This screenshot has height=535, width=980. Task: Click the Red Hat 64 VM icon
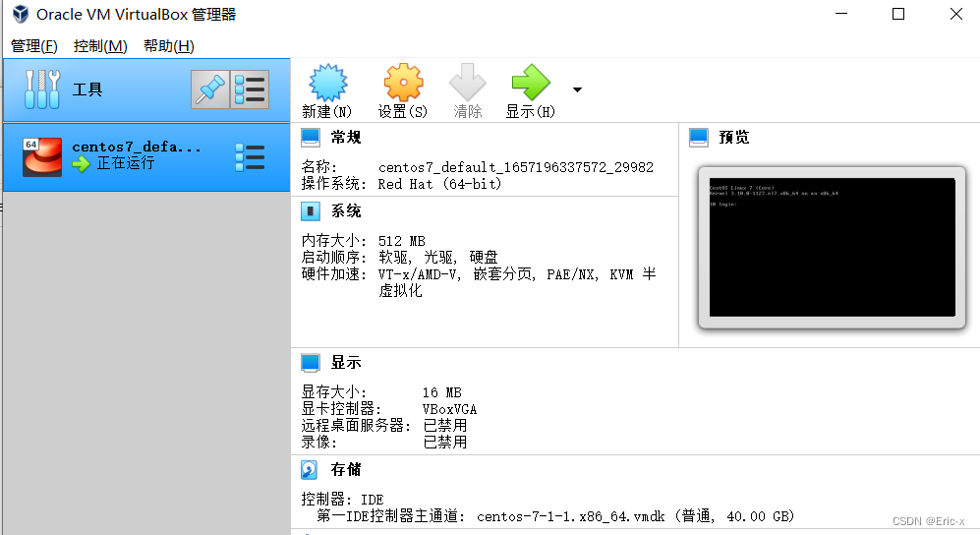[x=42, y=157]
